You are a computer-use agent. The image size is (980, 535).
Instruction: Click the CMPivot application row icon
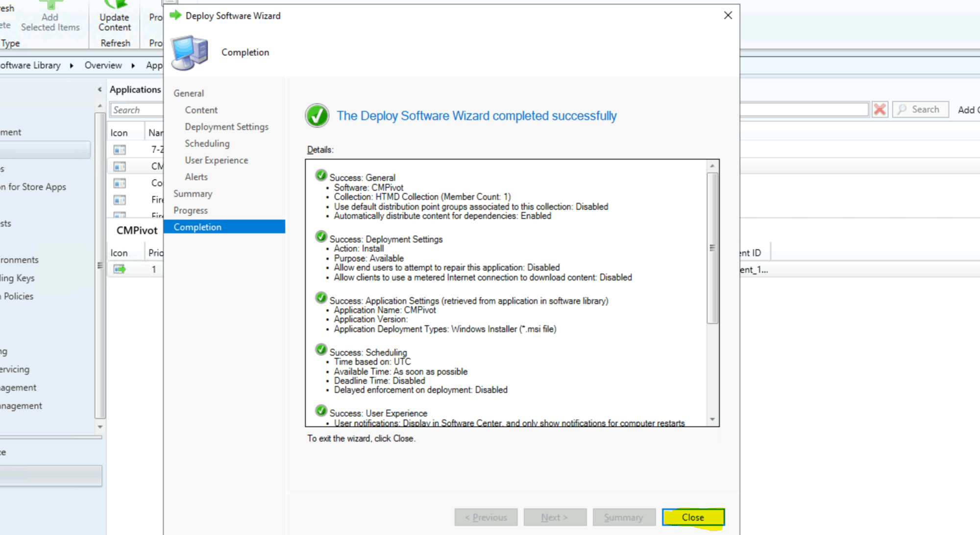click(120, 166)
